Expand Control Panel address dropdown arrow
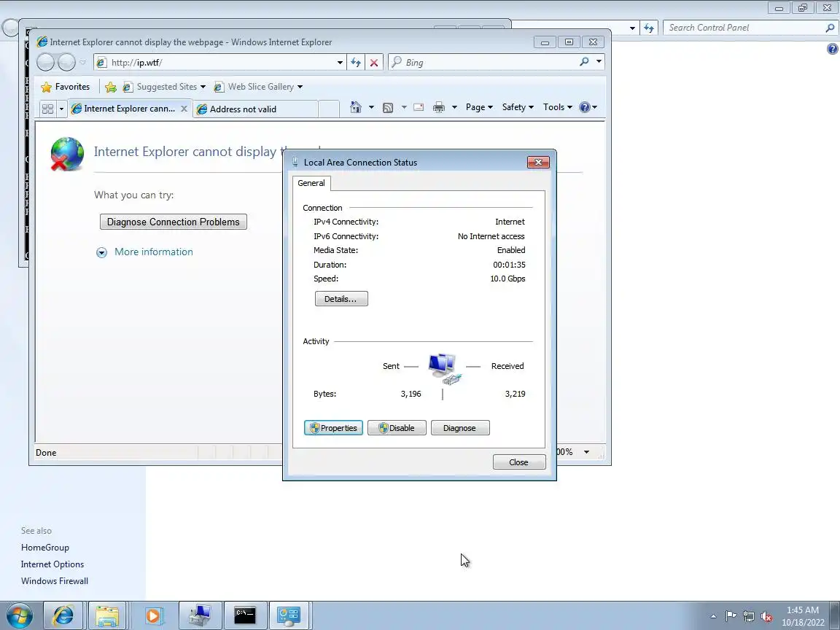 click(x=632, y=28)
